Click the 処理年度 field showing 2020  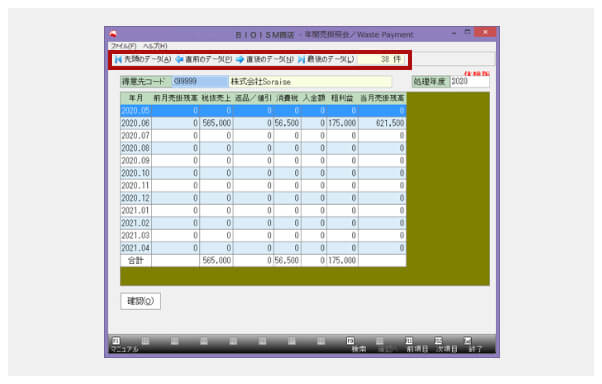point(470,81)
